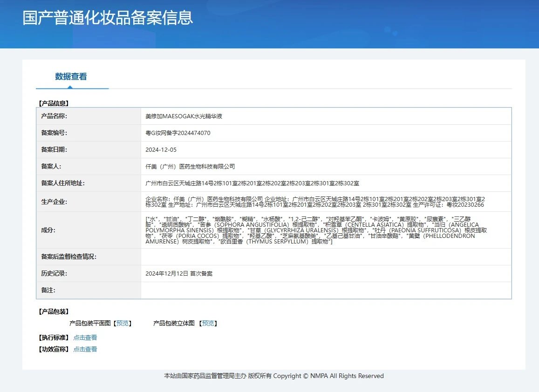This screenshot has width=539, height=392.
Task: Click the 备案人住所地址 address value
Action: tap(252, 183)
